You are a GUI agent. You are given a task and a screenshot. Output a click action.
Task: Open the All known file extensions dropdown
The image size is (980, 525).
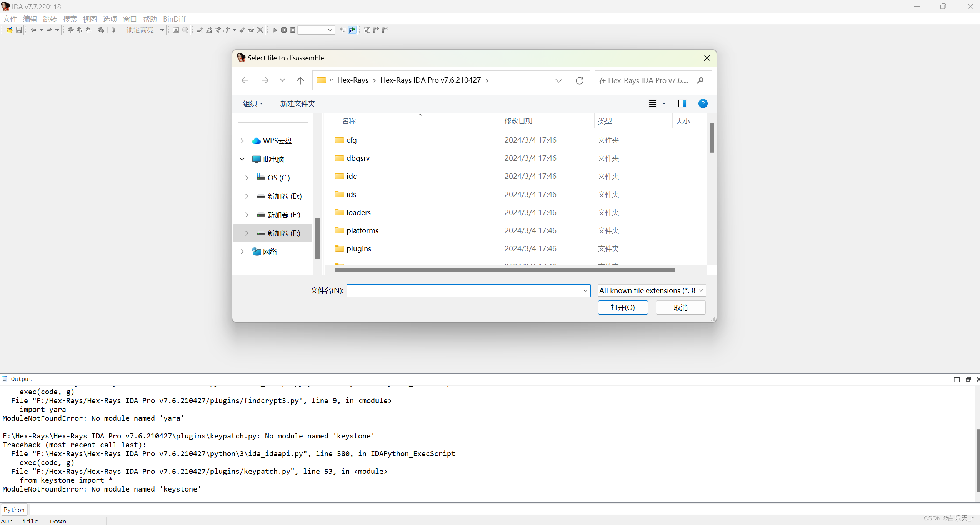coord(652,290)
